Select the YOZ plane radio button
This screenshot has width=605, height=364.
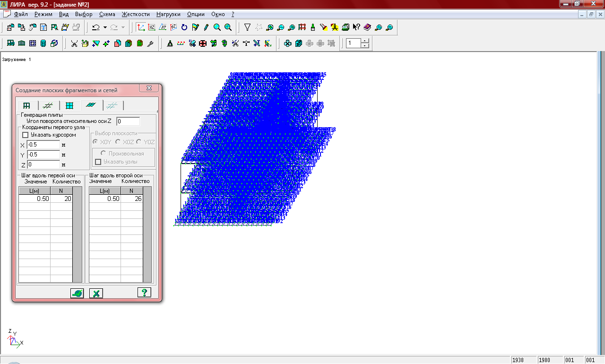click(x=139, y=142)
